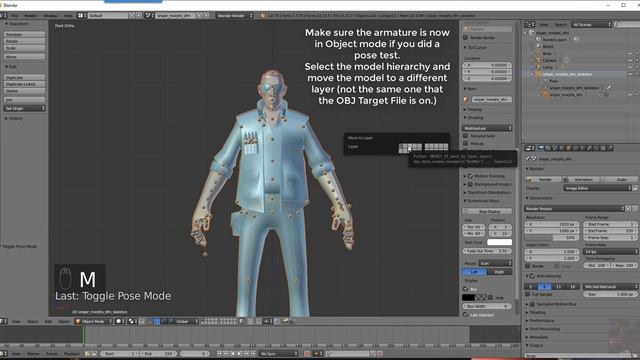The width and height of the screenshot is (640, 360).
Task: Click the Stop Display button
Action: pyautogui.click(x=487, y=211)
